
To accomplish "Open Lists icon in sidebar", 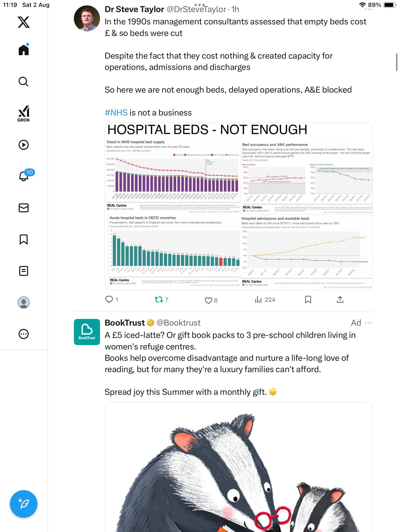I will 24,271.
